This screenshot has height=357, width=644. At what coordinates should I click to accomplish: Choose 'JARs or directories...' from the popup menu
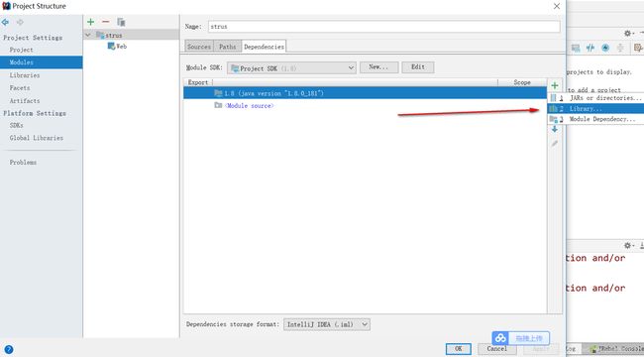pos(595,98)
